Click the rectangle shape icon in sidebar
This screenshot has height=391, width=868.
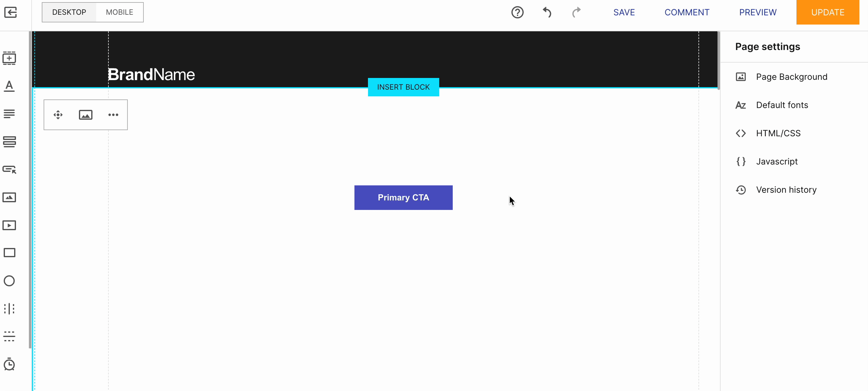[x=10, y=253]
